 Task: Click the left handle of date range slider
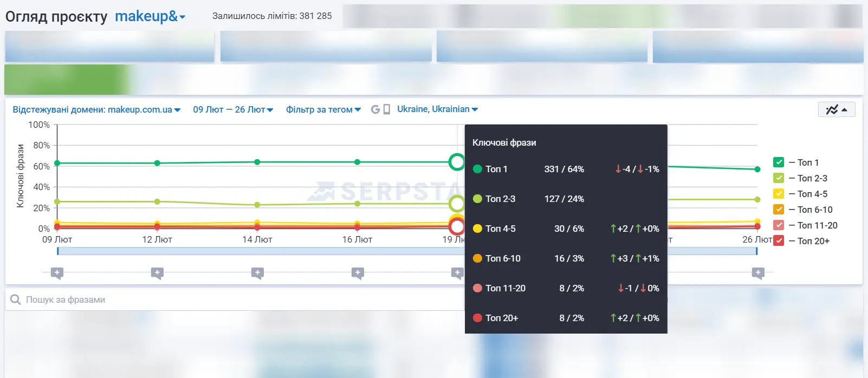coord(57,251)
